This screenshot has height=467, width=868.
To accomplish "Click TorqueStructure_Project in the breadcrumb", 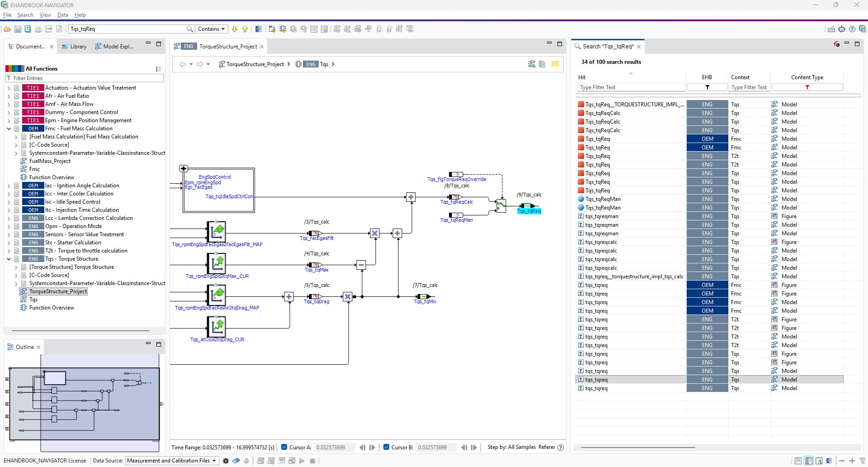I will coord(255,64).
